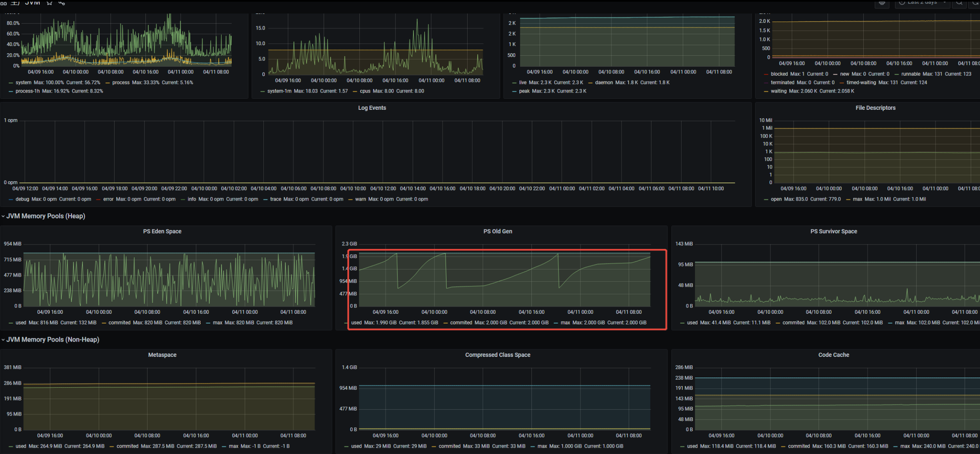Screen dimensions: 980x454
Task: Click the warn series color in Log Events legend
Action: point(350,199)
